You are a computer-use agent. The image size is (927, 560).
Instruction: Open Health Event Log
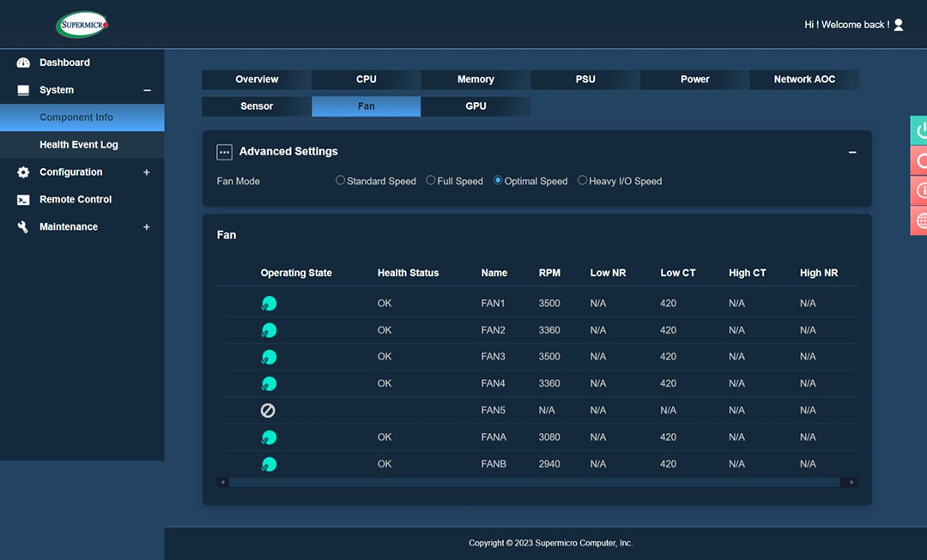(x=82, y=145)
